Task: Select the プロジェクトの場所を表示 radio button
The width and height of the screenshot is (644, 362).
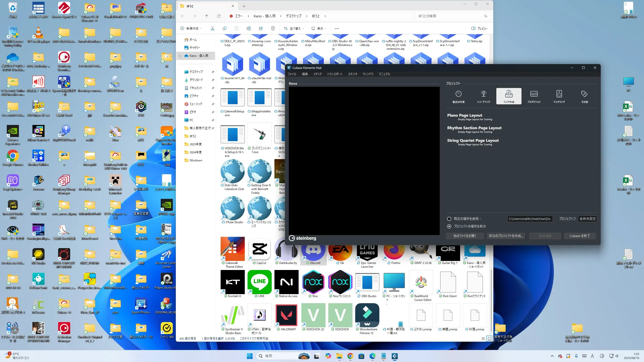Action: (449, 226)
